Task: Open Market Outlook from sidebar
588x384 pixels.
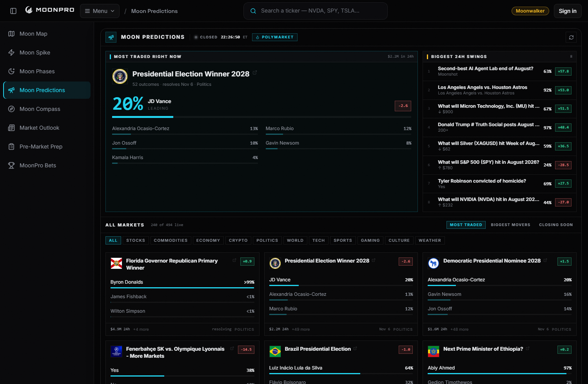Action: click(47, 128)
